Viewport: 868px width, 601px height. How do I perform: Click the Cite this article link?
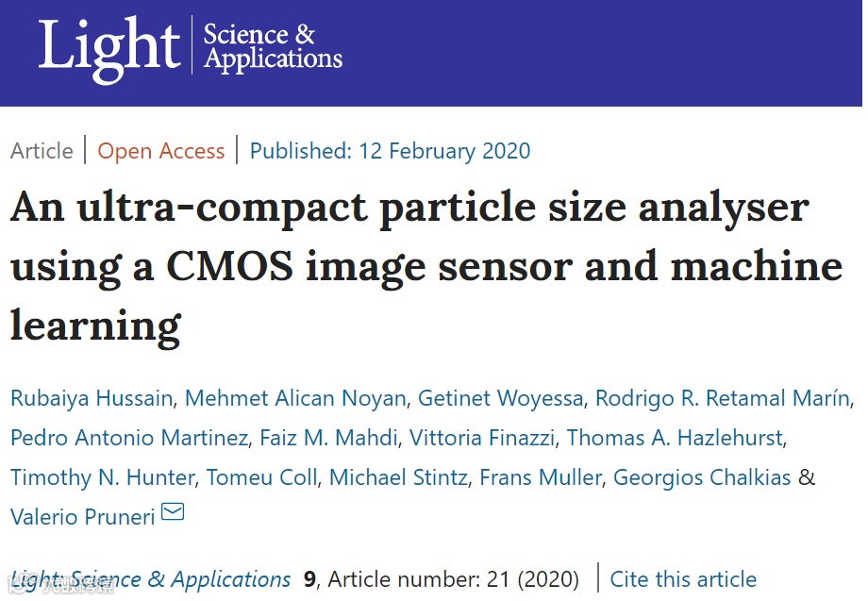(x=683, y=579)
